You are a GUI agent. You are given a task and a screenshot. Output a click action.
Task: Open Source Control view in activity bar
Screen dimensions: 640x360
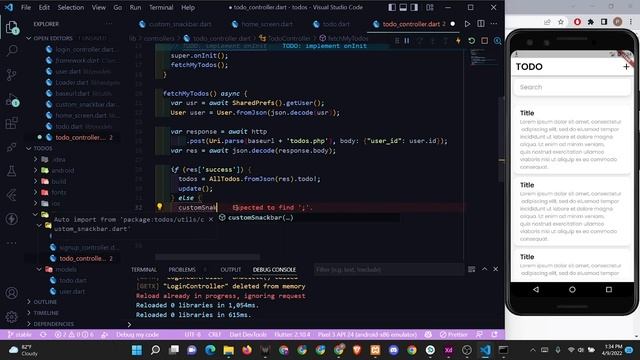tap(12, 75)
